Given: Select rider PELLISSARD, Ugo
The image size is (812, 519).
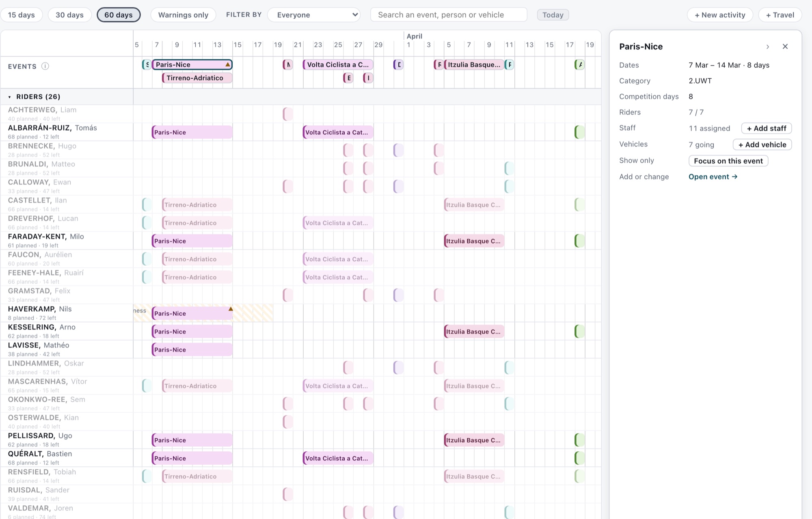Looking at the screenshot, I should click(40, 436).
